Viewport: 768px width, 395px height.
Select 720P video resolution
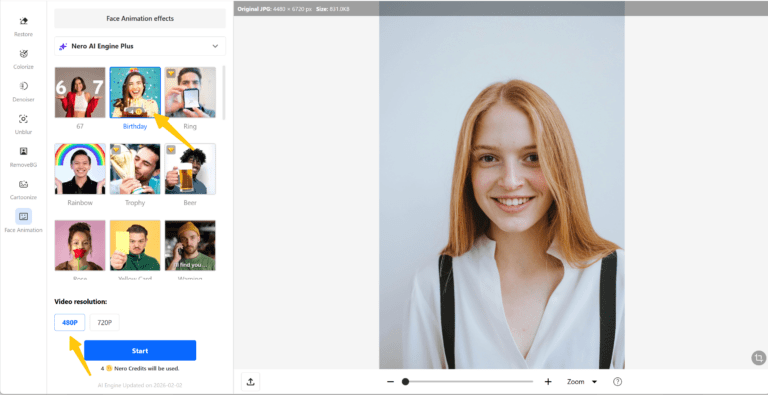[x=104, y=322]
